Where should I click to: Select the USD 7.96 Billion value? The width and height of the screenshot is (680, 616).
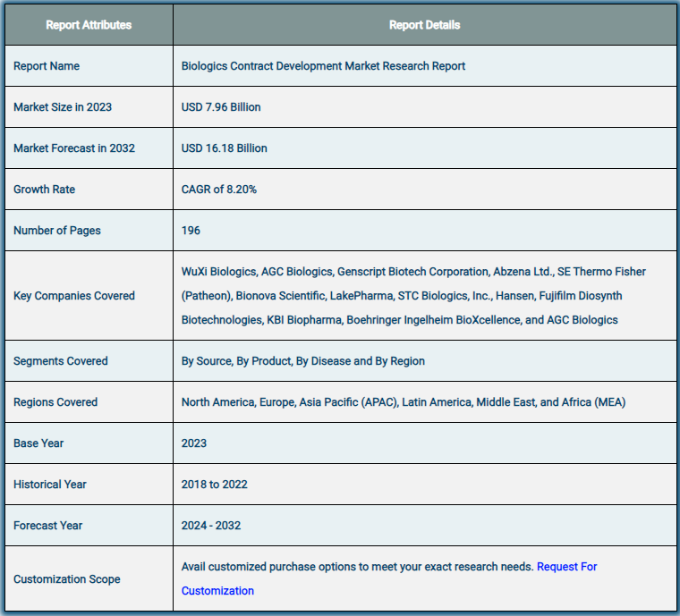[x=221, y=107]
